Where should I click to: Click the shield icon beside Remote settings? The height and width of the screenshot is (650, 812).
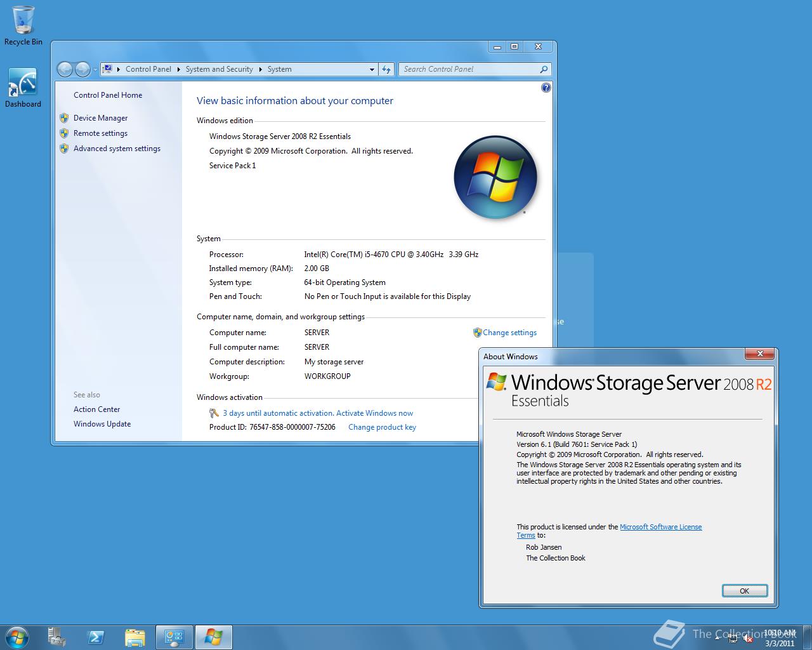point(64,133)
